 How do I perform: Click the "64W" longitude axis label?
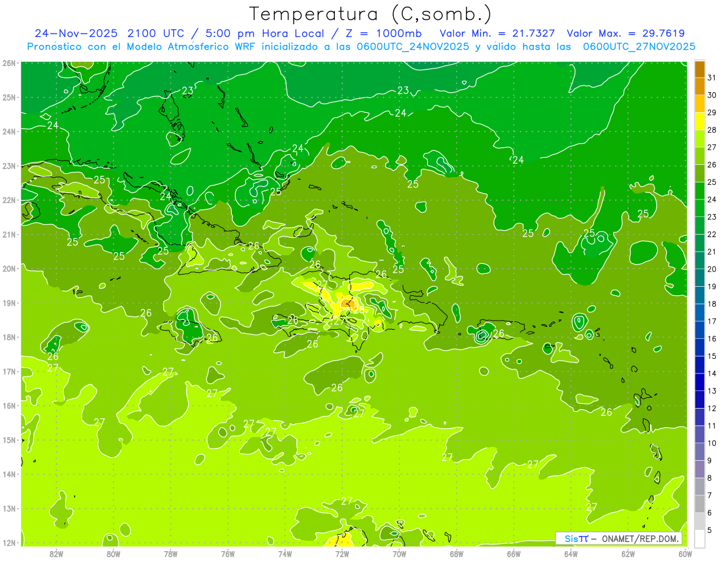(x=571, y=554)
